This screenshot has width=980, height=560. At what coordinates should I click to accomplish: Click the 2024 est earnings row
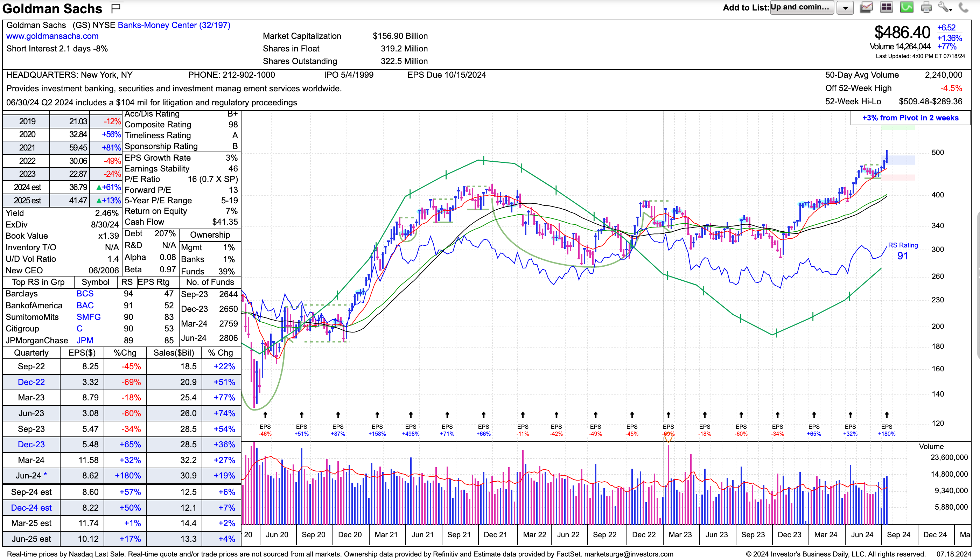pyautogui.click(x=62, y=187)
